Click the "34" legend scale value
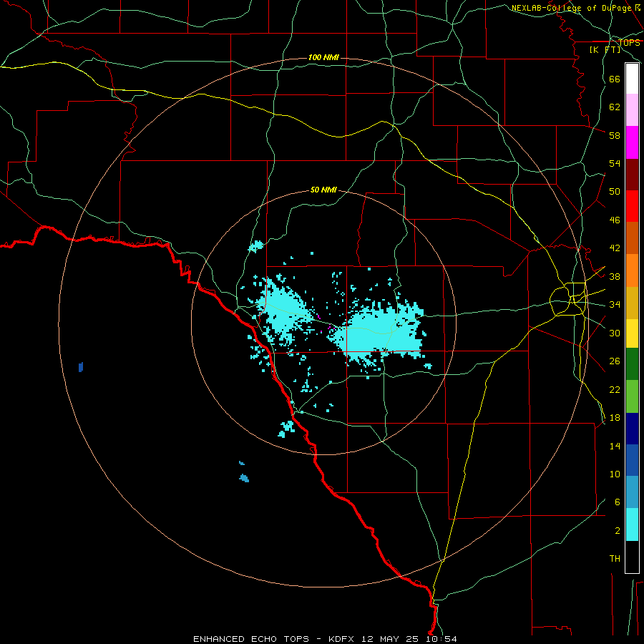Screen dimensions: 644x644 pyautogui.click(x=615, y=305)
